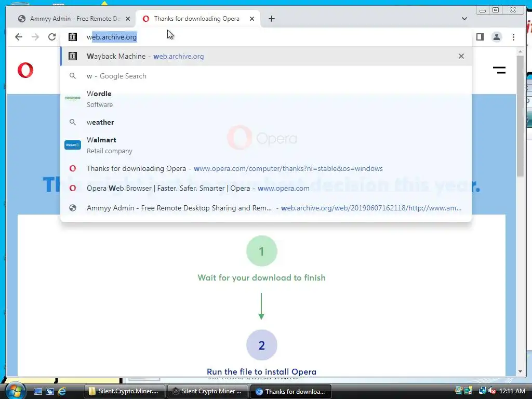Open the opera.com/computer/thanks history suggestion
Image resolution: width=532 pixels, height=399 pixels.
pyautogui.click(x=266, y=169)
